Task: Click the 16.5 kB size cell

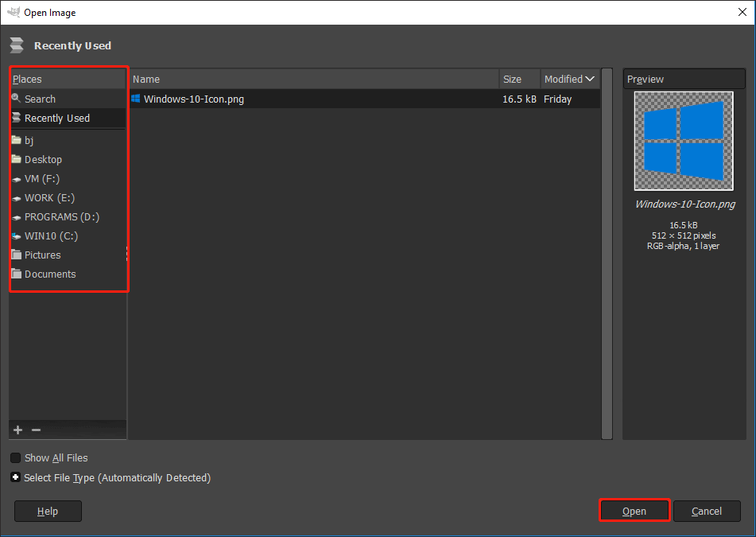Action: [x=519, y=99]
